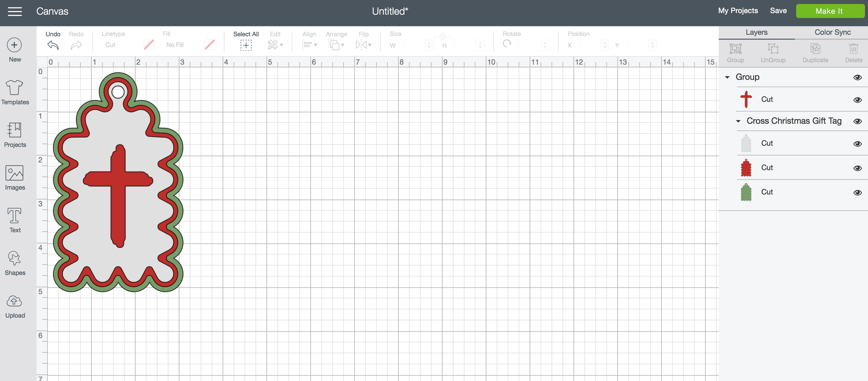This screenshot has height=381, width=868.
Task: Switch to the Color Sync tab
Action: 832,32
